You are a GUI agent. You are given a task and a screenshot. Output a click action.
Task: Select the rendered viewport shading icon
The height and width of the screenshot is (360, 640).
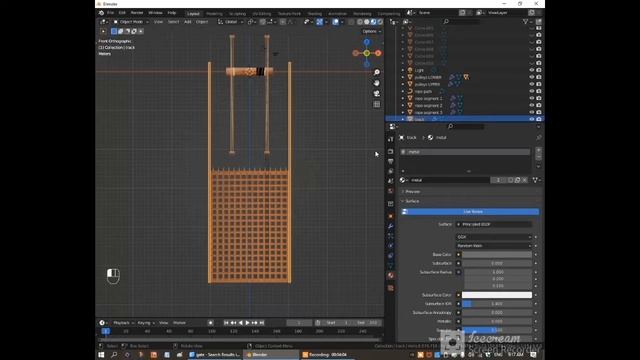pyautogui.click(x=380, y=22)
